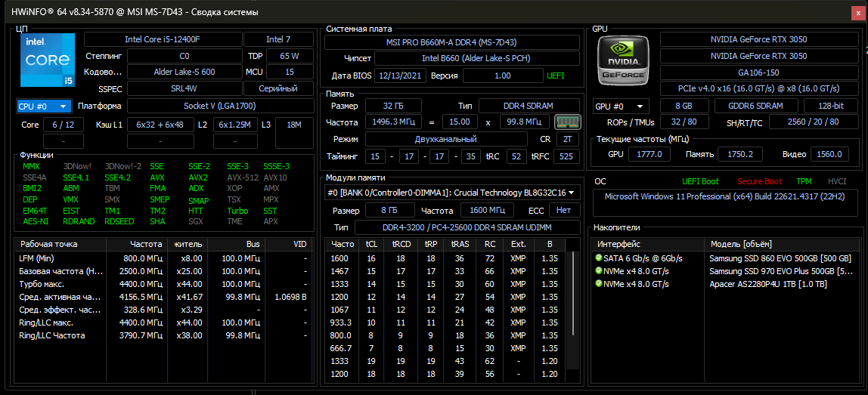Click the tCL column header in timings table
Viewport: 868px width, 395px height.
pos(370,244)
